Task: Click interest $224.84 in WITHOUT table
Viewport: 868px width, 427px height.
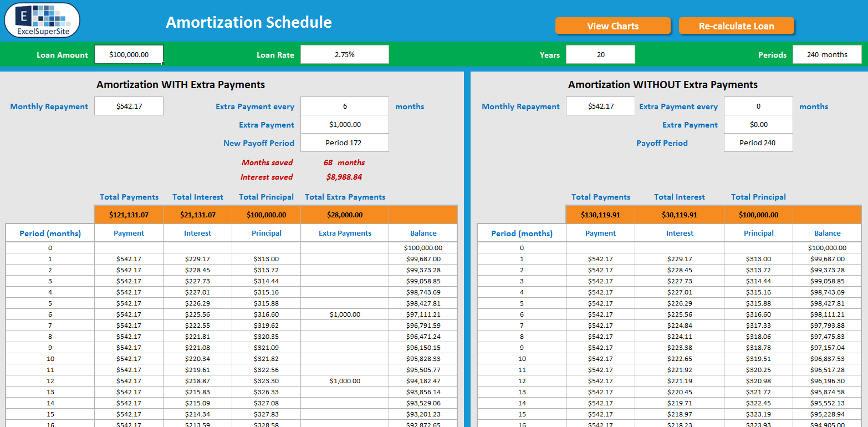Action: [x=680, y=326]
